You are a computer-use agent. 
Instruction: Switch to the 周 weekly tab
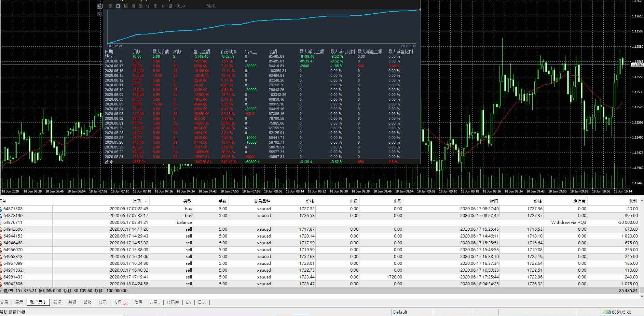point(125,6)
